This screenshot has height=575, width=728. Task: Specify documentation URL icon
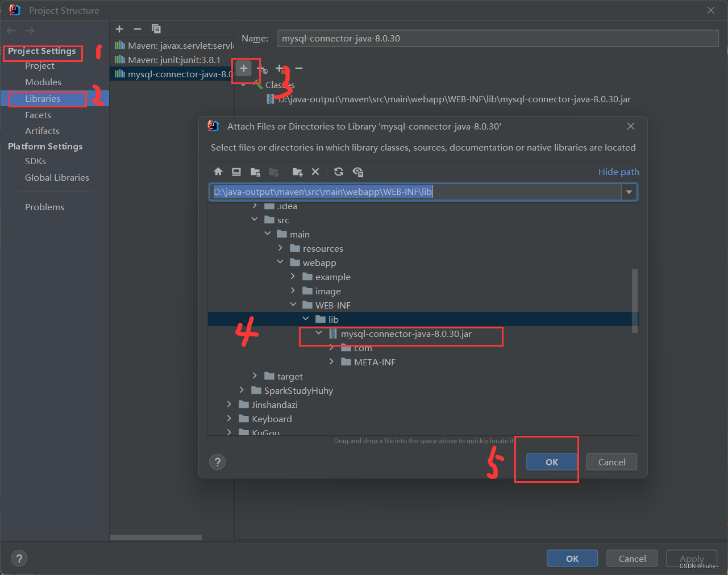click(262, 69)
